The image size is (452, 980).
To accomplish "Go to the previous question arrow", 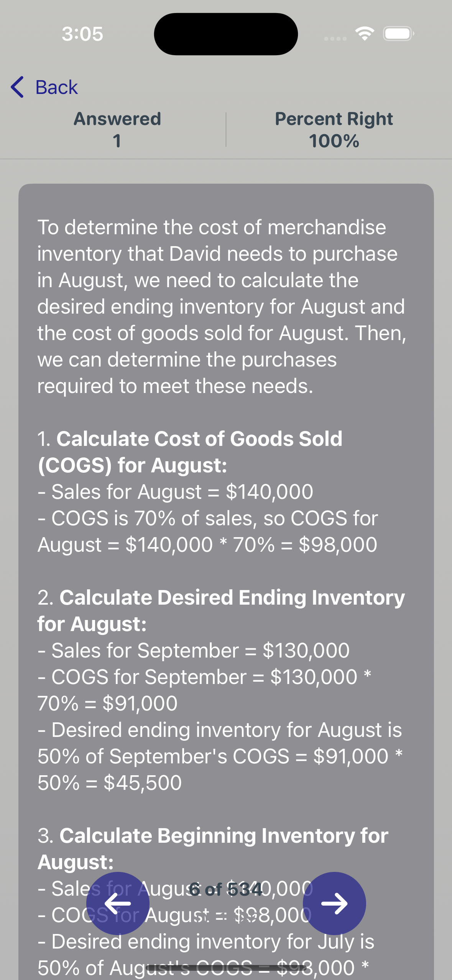I will coord(118,903).
